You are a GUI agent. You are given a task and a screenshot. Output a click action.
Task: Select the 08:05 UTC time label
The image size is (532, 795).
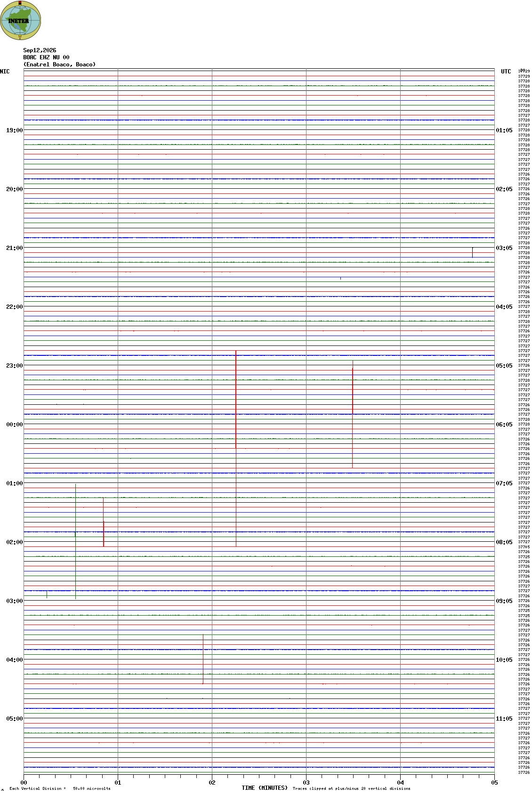[504, 542]
